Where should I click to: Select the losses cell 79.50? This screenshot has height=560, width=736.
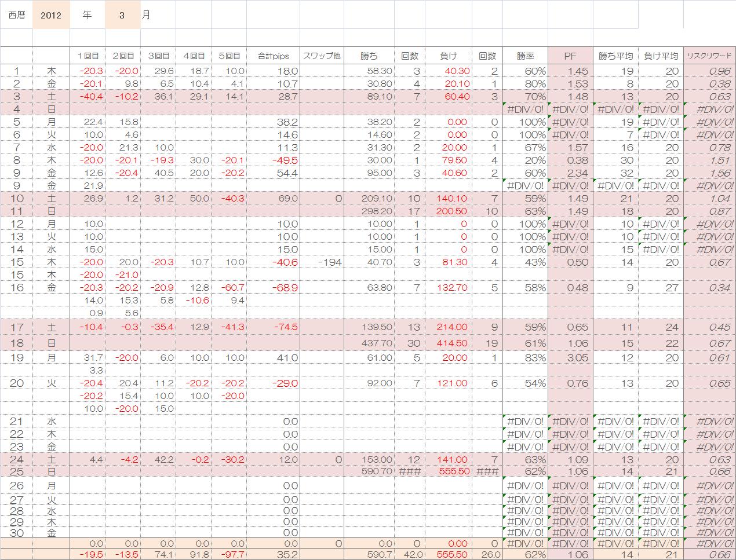tap(449, 160)
